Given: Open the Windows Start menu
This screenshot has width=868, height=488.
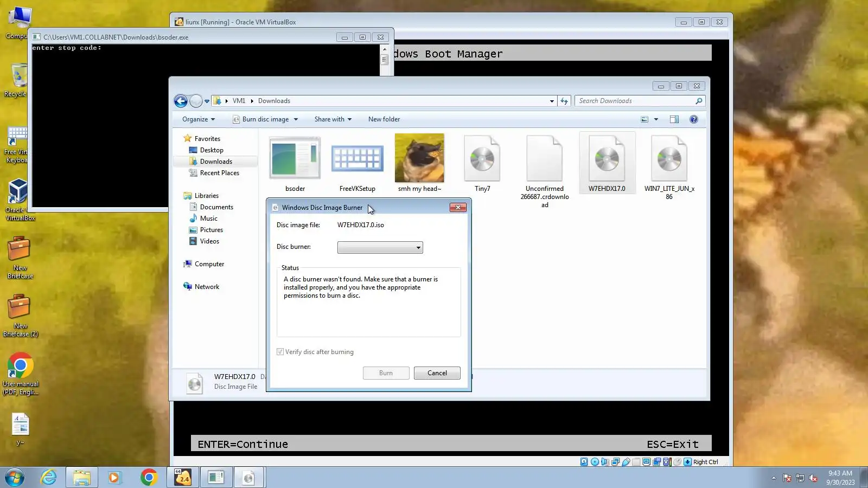Looking at the screenshot, I should coord(15,477).
